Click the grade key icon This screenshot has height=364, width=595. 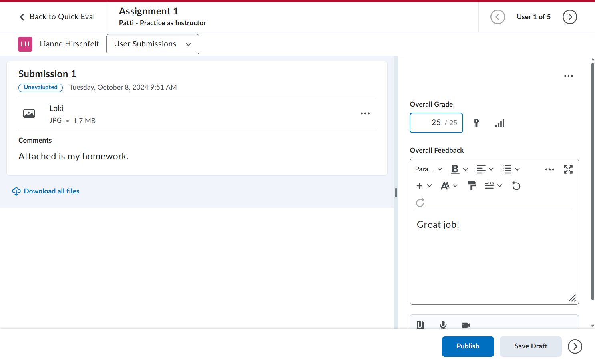pyautogui.click(x=476, y=123)
